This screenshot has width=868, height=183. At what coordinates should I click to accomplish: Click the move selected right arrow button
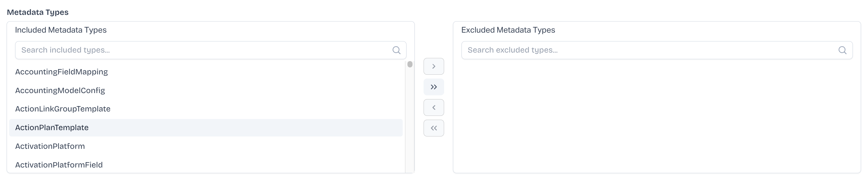433,66
